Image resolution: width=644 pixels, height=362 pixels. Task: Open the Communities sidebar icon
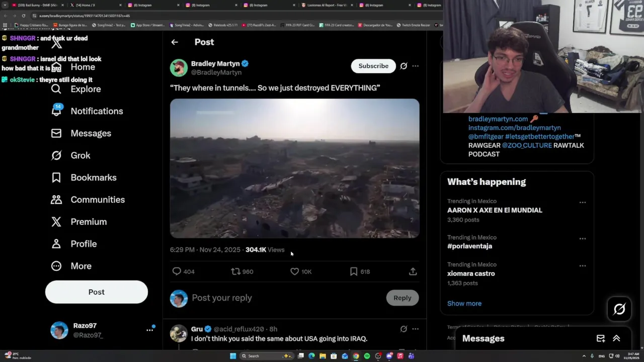56,200
